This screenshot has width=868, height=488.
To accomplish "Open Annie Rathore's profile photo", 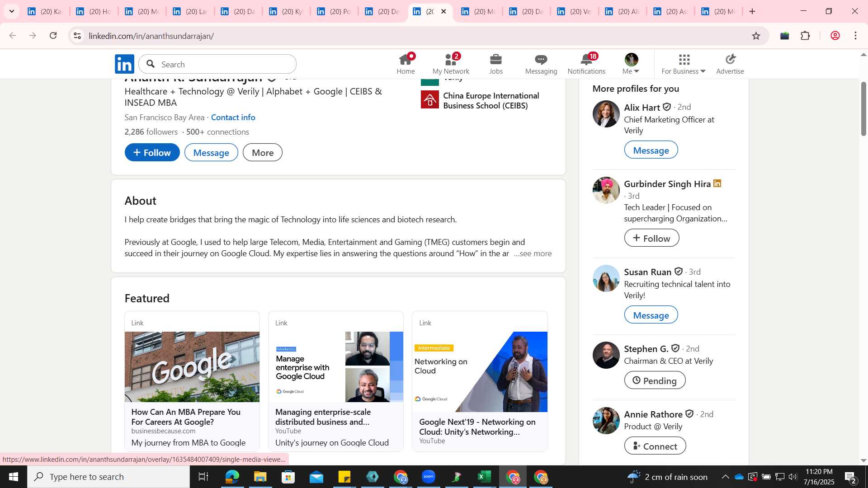I will tap(606, 421).
